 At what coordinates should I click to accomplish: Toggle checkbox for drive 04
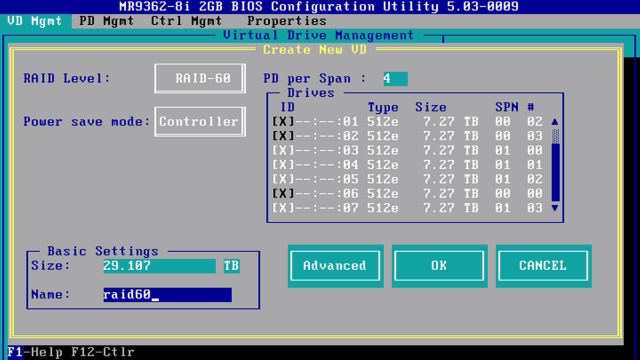pos(283,165)
